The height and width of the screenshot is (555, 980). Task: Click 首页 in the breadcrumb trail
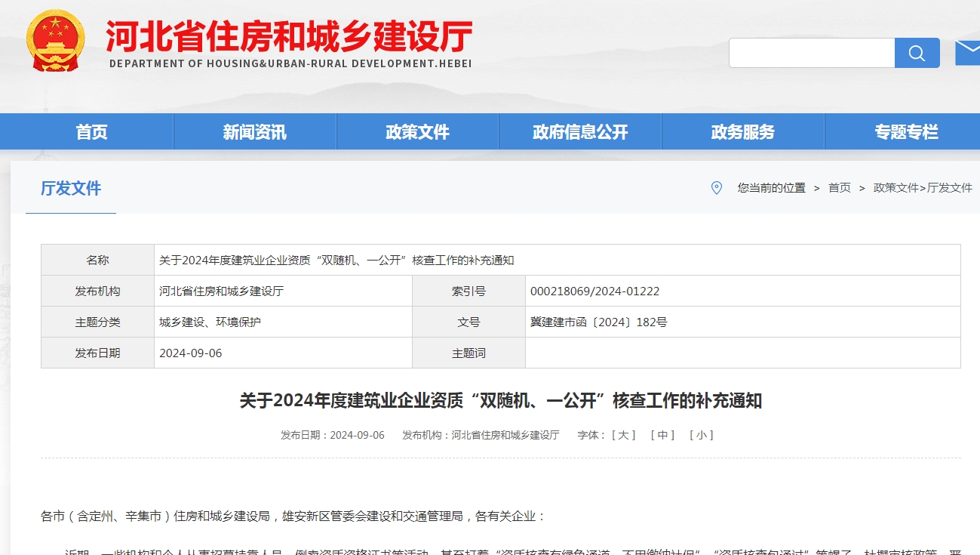point(839,188)
